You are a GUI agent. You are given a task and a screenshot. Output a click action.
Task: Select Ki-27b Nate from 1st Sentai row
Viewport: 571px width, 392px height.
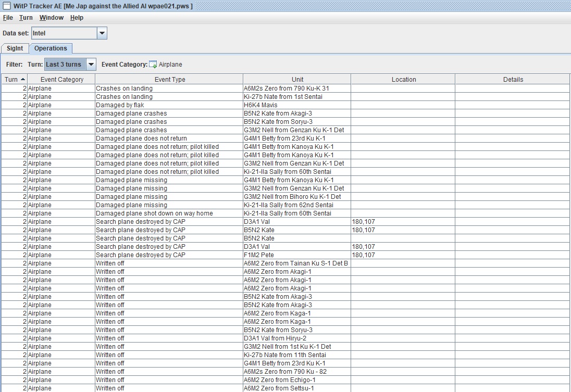pos(285,97)
